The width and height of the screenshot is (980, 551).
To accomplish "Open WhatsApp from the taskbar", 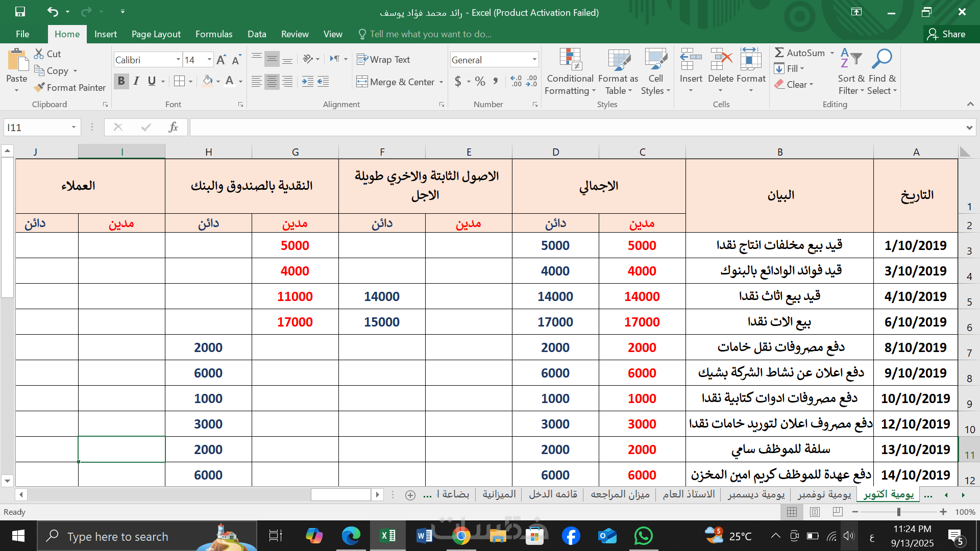I will click(643, 536).
